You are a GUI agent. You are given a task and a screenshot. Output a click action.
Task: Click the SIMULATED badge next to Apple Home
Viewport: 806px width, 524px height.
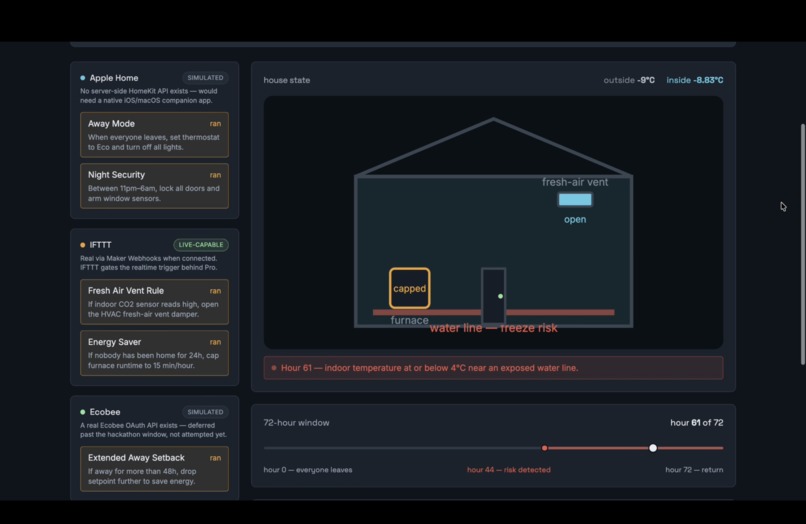point(205,78)
